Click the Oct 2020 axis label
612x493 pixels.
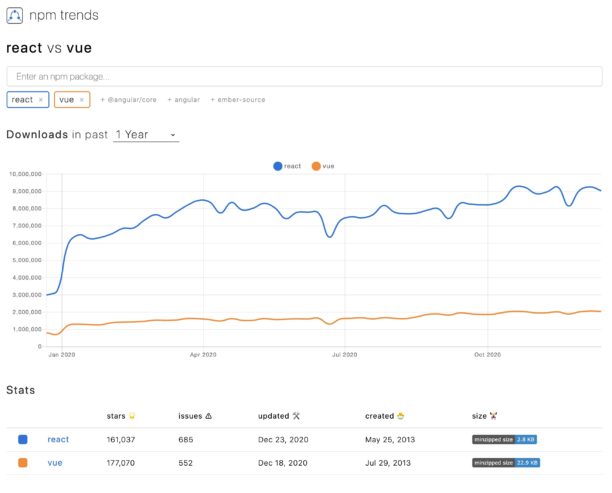(x=487, y=355)
